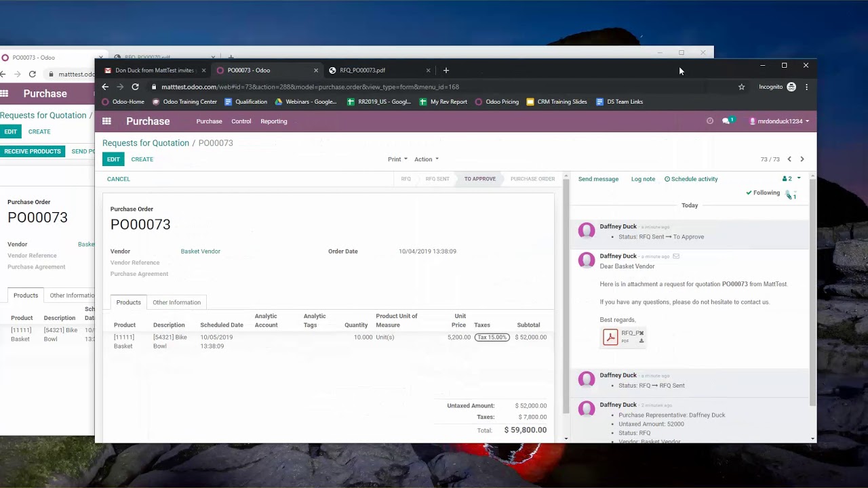The image size is (868, 488).
Task: Toggle the Following subscription status
Action: coord(763,193)
